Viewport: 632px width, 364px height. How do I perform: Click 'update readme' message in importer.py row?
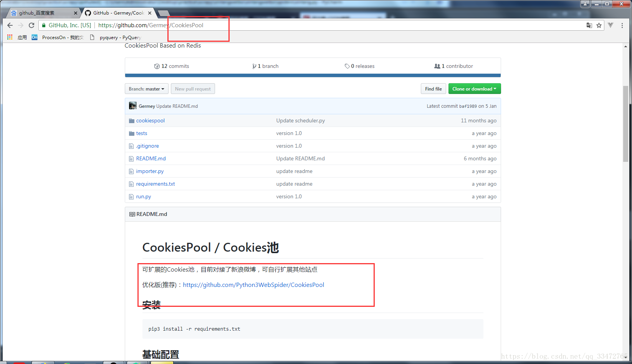pyautogui.click(x=294, y=171)
